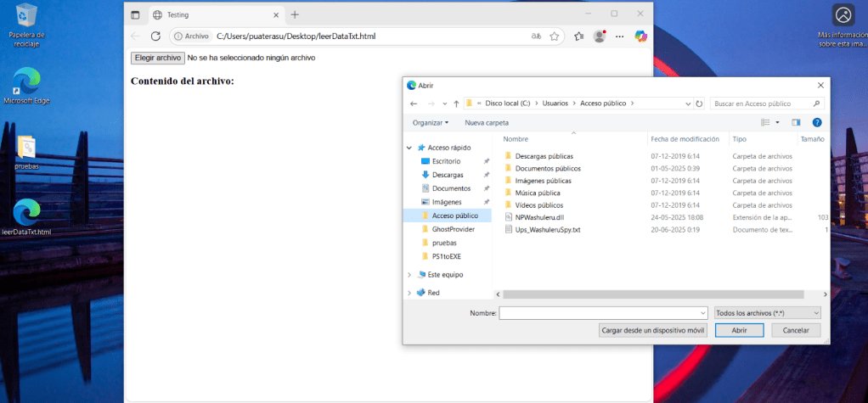This screenshot has height=403, width=868.
Task: Click the Nombre file name input field
Action: point(602,313)
